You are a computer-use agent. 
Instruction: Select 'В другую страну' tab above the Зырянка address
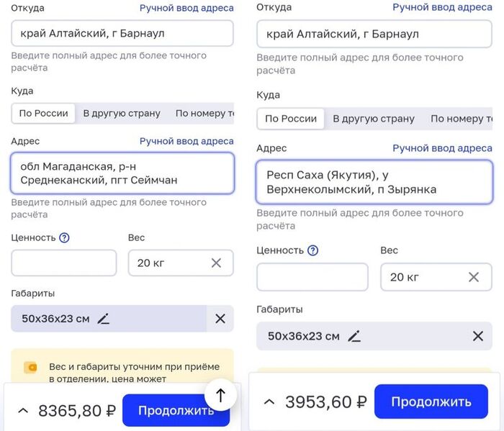click(374, 119)
